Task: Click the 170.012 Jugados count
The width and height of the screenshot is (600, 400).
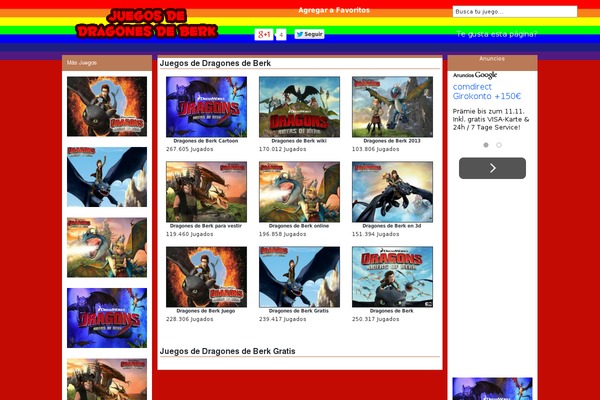Action: [282, 149]
